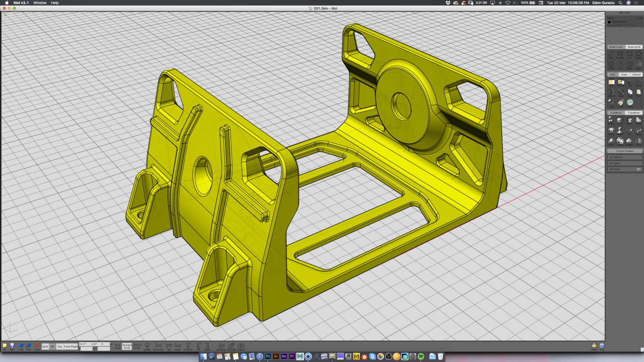Image resolution: width=644 pixels, height=362 pixels.
Task: Select the Fillet construction tool
Action: (x=620, y=120)
